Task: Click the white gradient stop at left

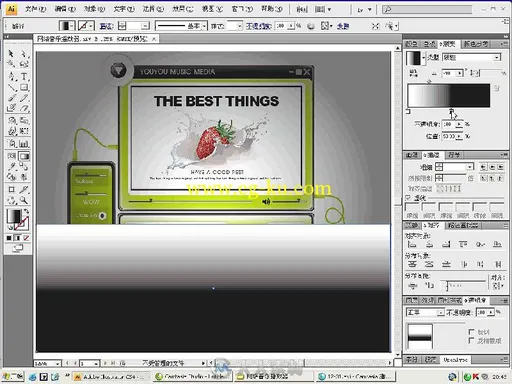Action: pos(408,111)
